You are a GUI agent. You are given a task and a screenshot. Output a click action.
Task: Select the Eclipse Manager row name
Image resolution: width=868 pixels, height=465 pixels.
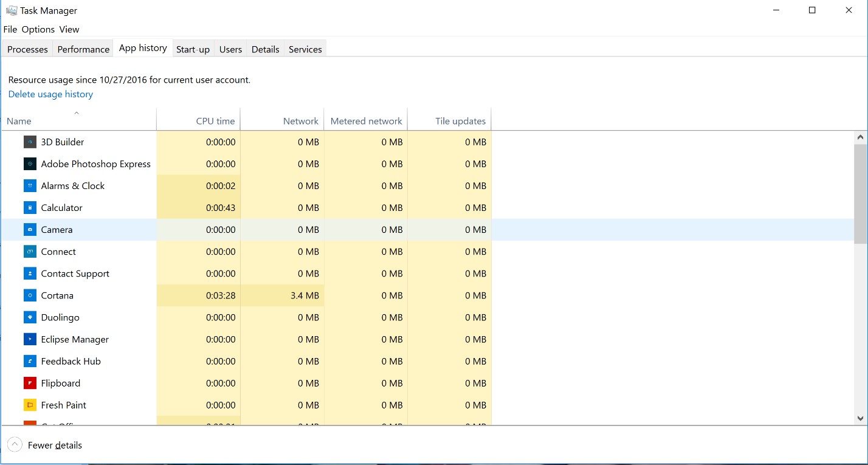pos(75,339)
